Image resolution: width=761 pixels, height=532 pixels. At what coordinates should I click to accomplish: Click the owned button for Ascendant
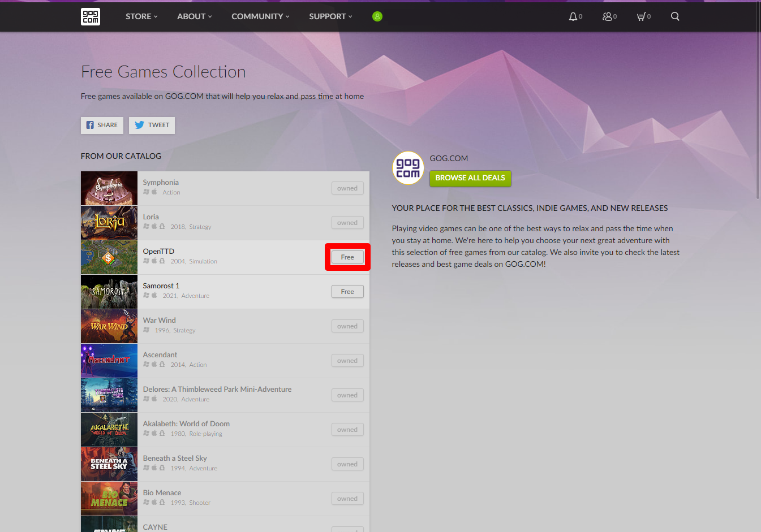point(347,361)
